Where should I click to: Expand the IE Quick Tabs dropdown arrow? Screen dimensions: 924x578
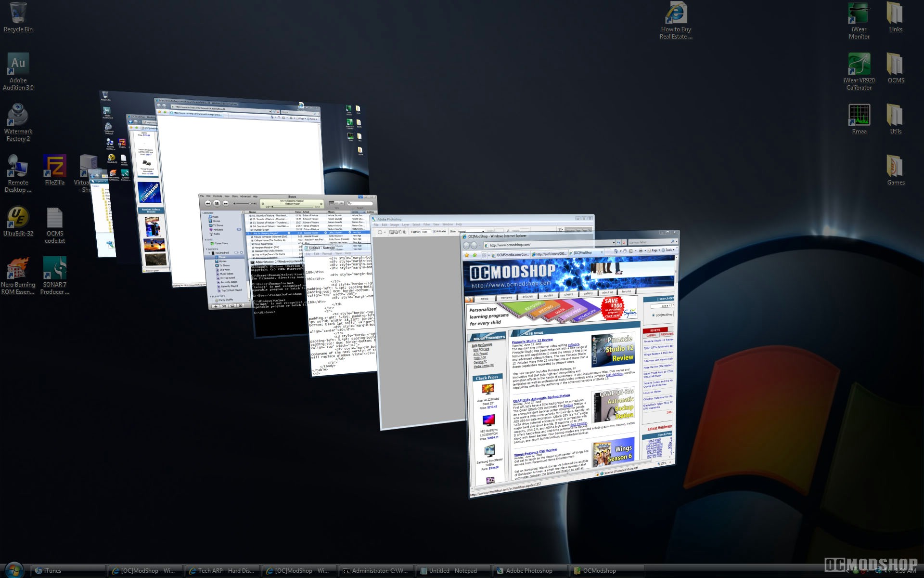point(488,255)
